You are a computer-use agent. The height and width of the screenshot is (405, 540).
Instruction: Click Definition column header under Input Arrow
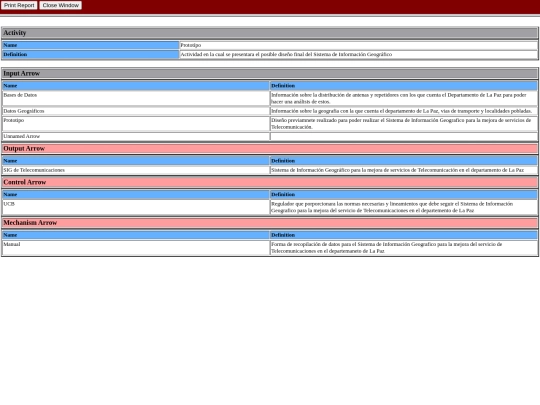(x=404, y=86)
